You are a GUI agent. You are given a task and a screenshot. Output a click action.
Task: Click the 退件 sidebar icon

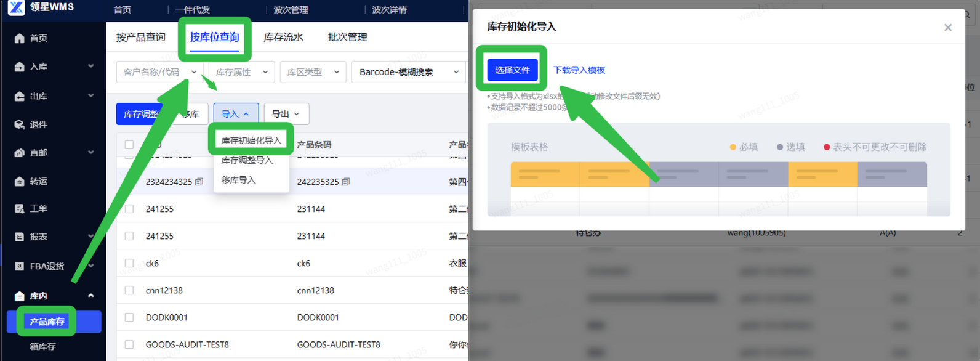(x=20, y=124)
